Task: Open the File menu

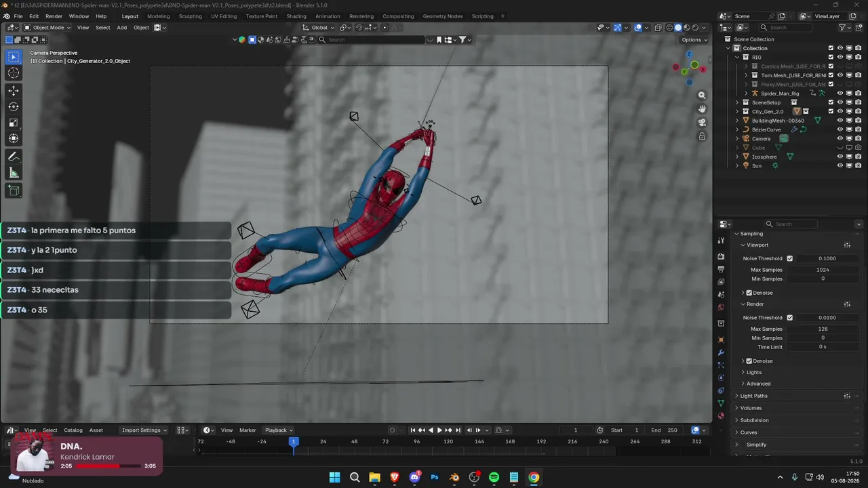Action: (18, 16)
